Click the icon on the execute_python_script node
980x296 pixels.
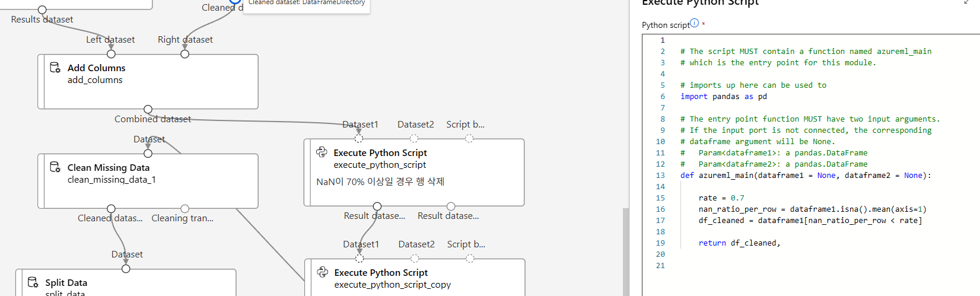point(322,152)
